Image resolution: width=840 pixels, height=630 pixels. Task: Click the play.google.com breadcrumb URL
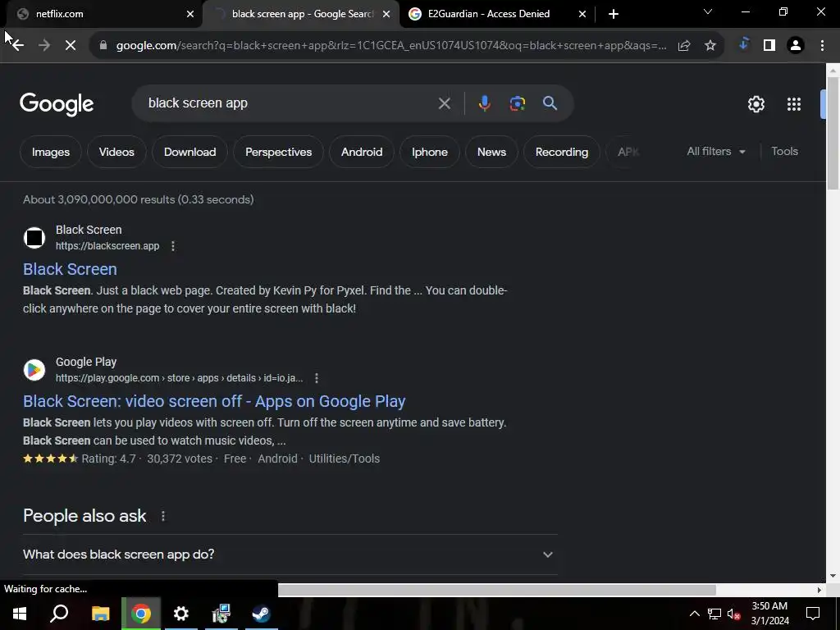[179, 378]
